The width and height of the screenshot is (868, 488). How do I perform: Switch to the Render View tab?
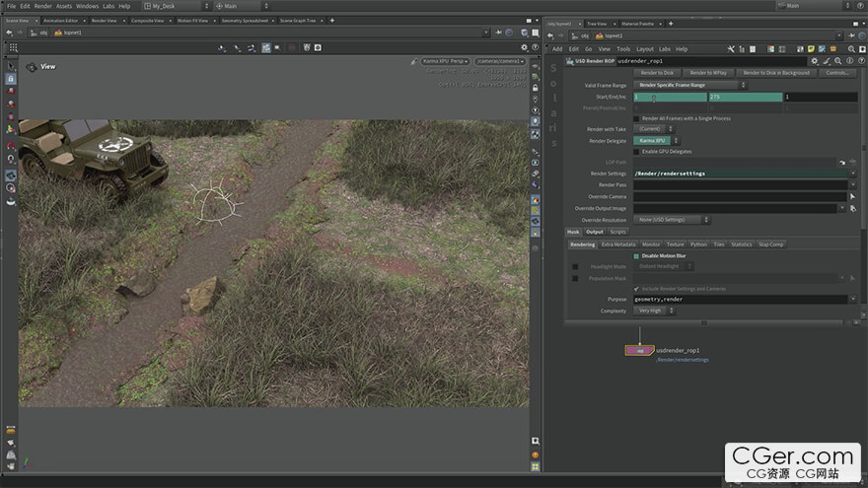click(x=105, y=21)
